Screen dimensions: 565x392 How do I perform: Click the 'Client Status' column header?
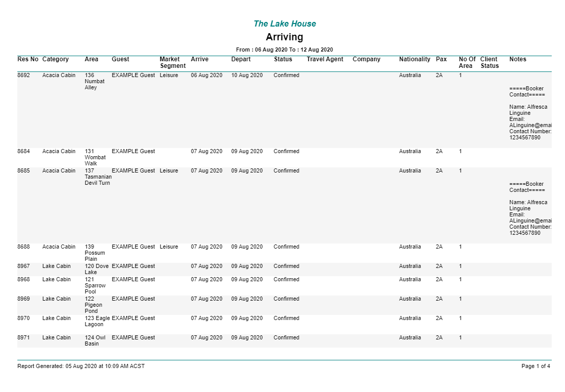pos(489,62)
